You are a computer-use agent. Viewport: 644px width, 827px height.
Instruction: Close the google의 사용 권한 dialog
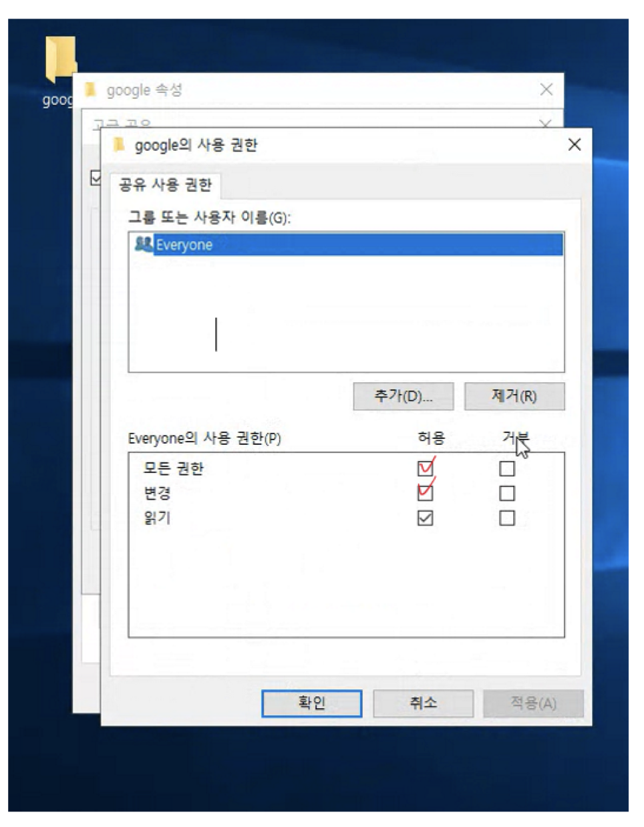[x=575, y=144]
